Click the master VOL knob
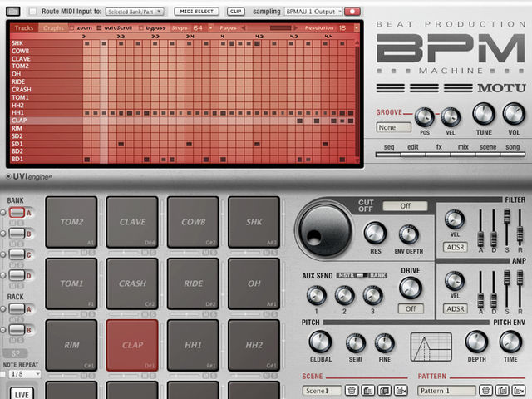Image resolution: width=532 pixels, height=399 pixels. (x=514, y=115)
